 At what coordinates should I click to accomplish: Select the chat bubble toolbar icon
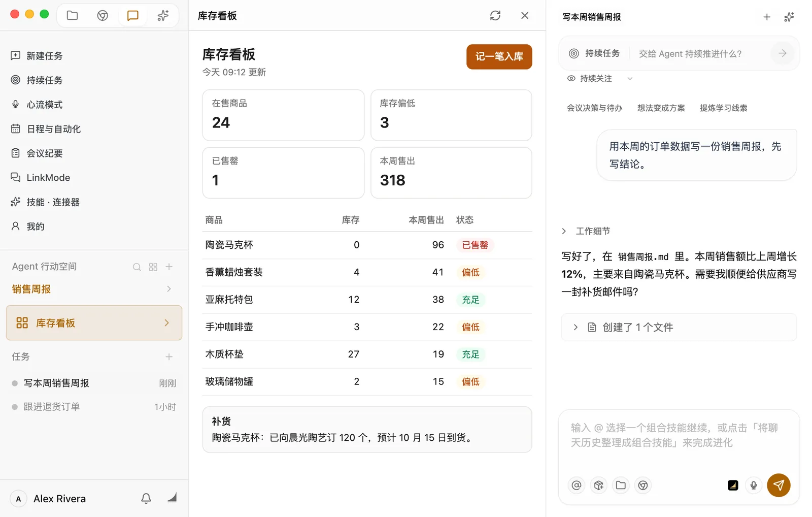coord(133,15)
